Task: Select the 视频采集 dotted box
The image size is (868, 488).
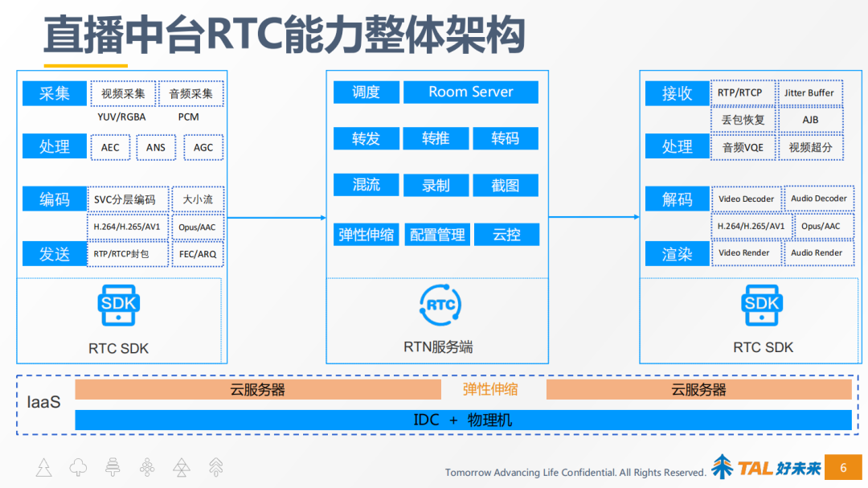Action: [122, 93]
